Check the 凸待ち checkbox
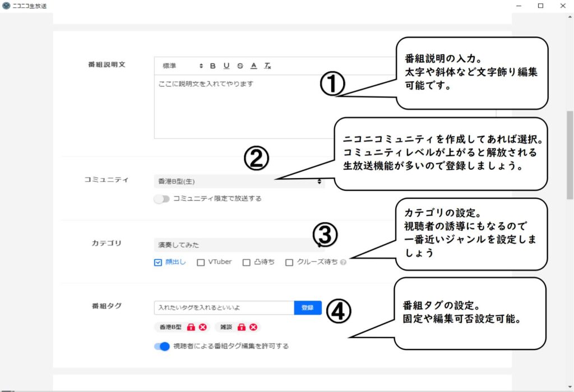Viewport: 574px width, 392px height. 247,263
